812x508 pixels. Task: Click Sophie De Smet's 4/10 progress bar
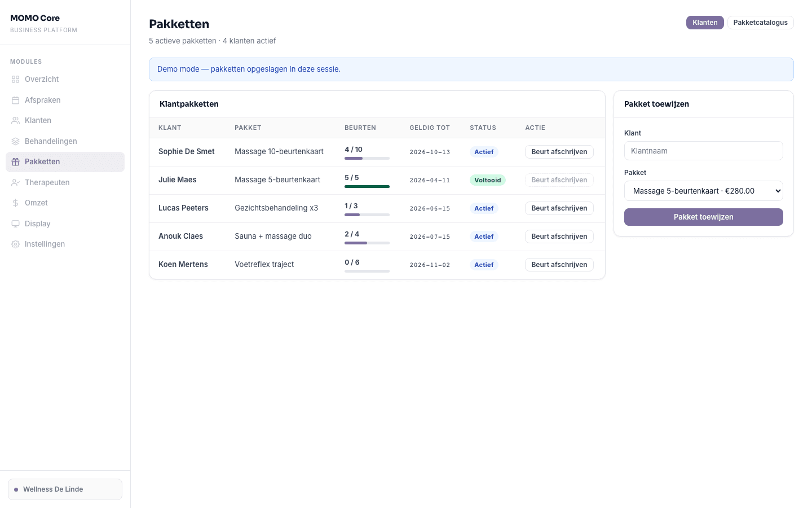367,159
